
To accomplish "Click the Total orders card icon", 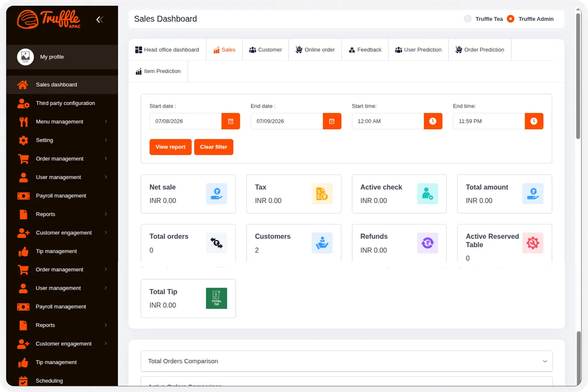I will tap(217, 243).
